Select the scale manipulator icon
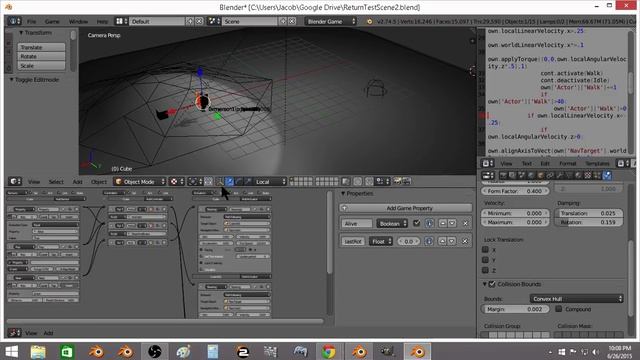The image size is (640, 360). point(248,182)
